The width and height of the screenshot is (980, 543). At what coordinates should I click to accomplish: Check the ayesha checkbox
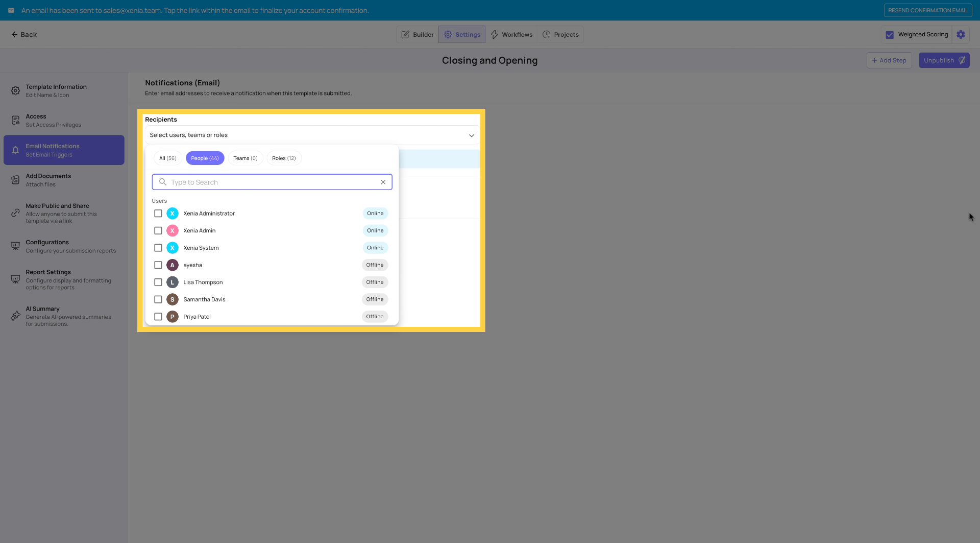tap(158, 265)
